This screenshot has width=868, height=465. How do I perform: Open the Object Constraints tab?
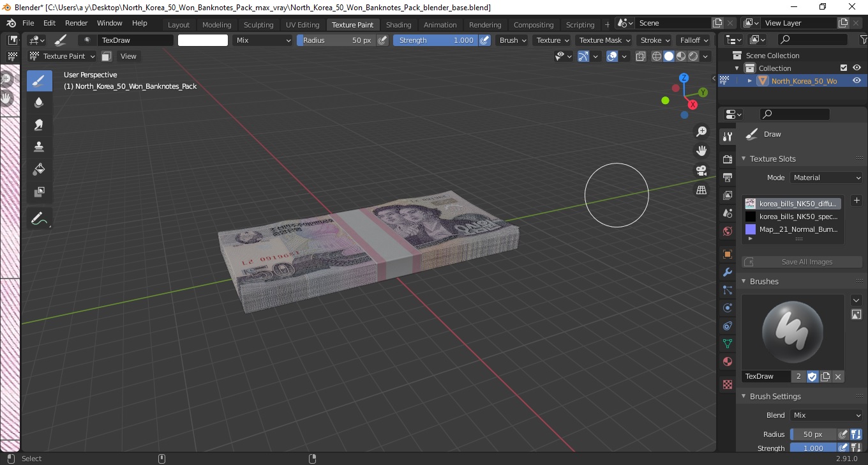[x=727, y=326]
